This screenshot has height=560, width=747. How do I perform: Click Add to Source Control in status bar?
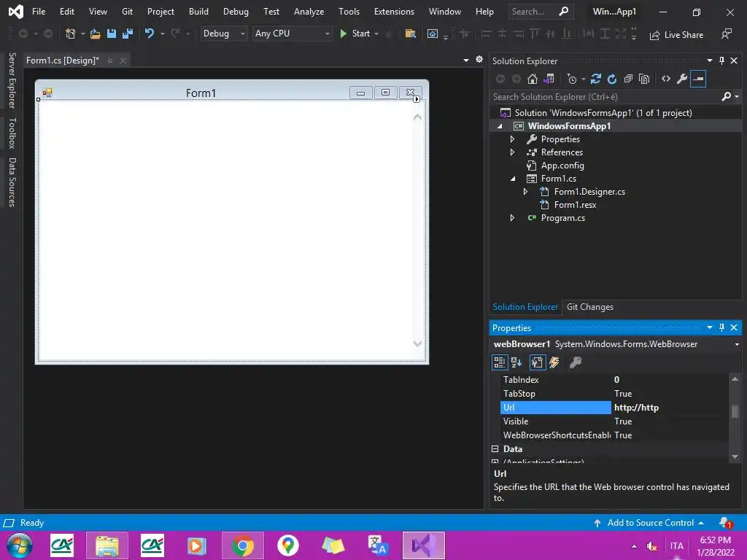click(x=650, y=523)
